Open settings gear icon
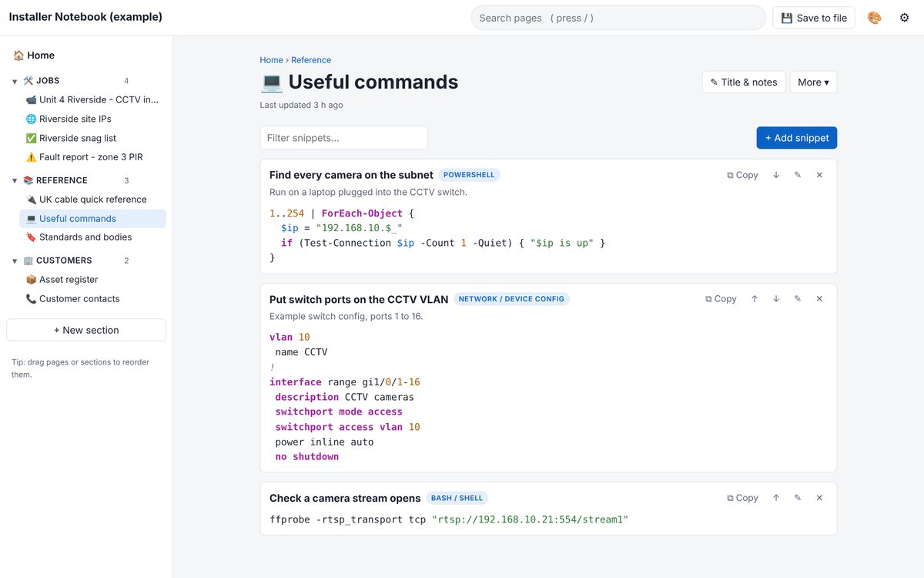 pos(905,18)
